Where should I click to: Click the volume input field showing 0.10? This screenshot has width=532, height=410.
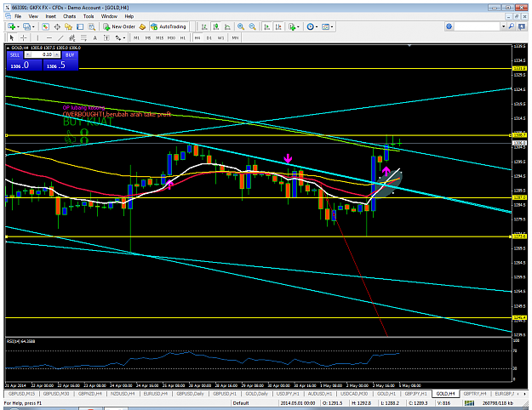pyautogui.click(x=43, y=54)
